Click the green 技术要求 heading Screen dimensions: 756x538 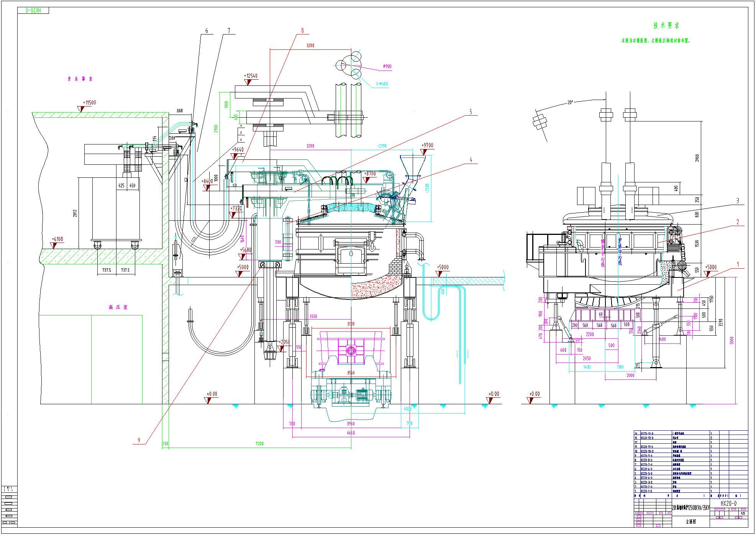[666, 26]
